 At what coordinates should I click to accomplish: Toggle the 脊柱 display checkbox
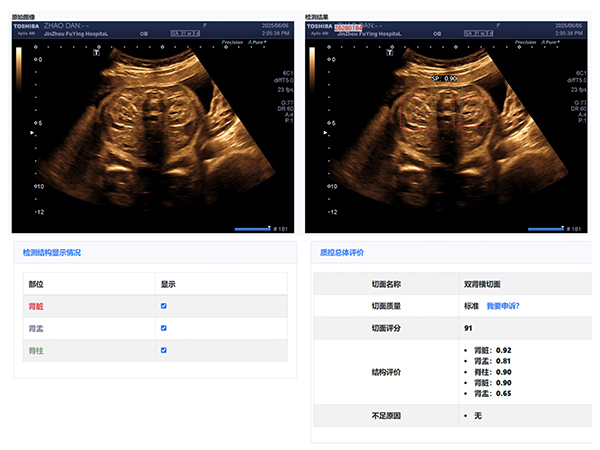(x=163, y=350)
